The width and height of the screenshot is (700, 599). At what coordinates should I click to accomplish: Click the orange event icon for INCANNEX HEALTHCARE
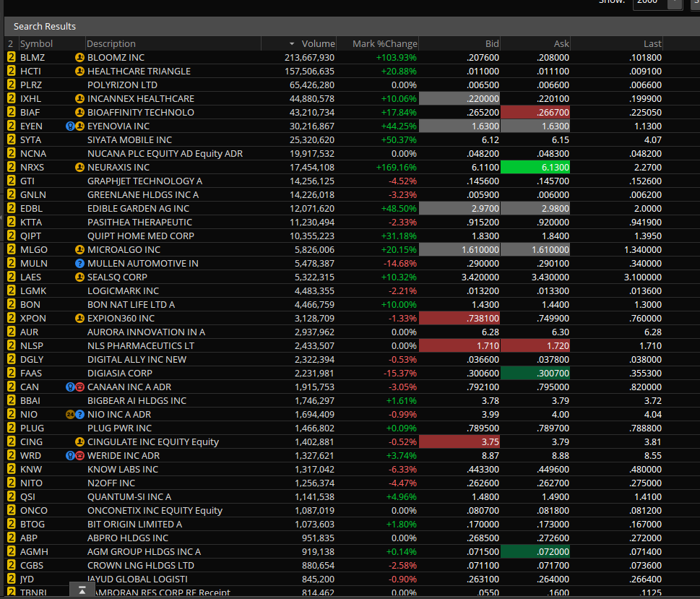pyautogui.click(x=79, y=98)
